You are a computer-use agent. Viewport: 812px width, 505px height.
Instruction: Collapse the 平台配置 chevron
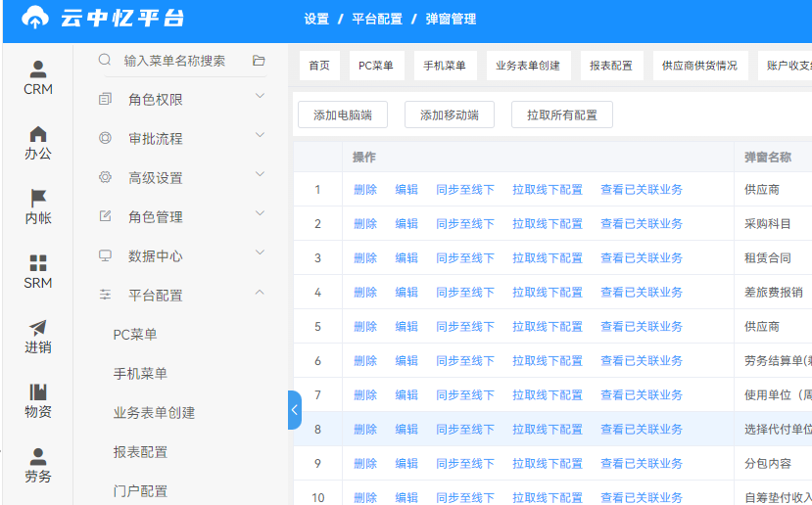260,292
